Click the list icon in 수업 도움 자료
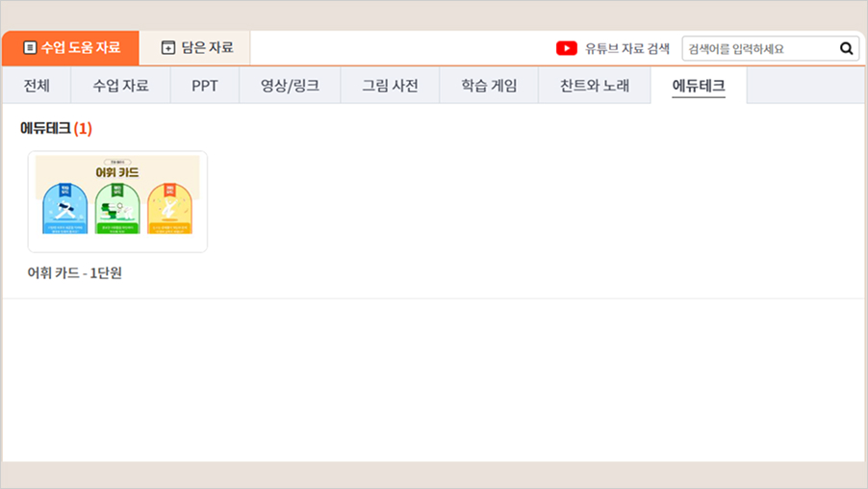This screenshot has width=868, height=489. (30, 47)
